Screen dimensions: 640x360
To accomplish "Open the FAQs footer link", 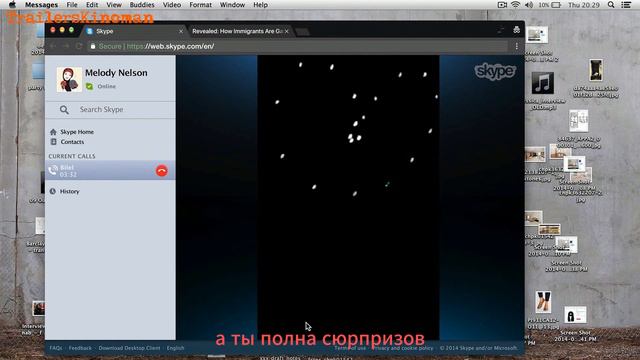I will tap(56, 348).
